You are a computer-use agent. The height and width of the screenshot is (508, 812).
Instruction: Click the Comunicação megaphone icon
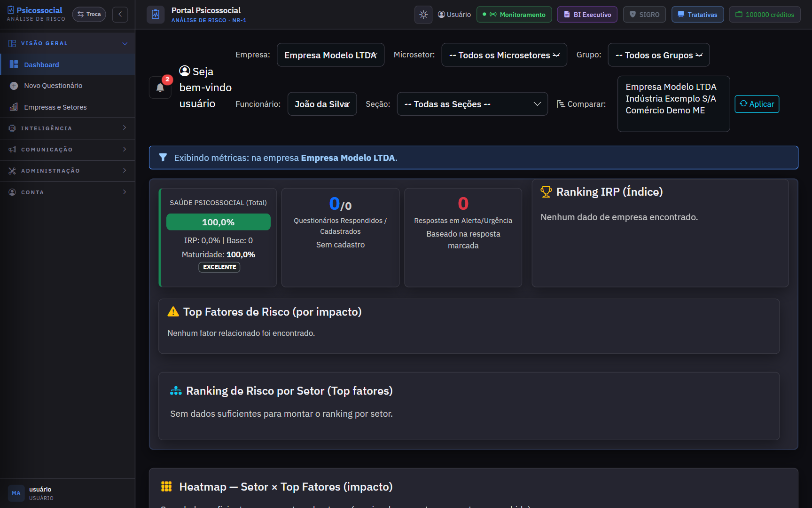pos(12,150)
